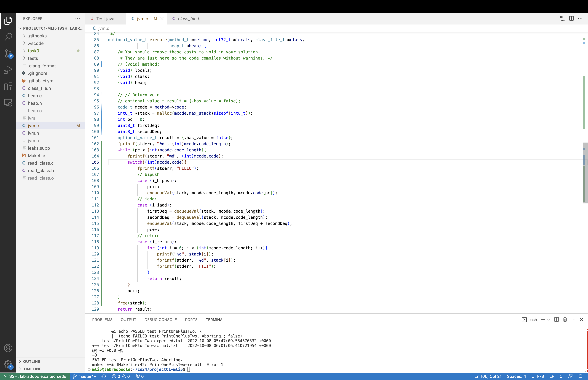588x380 pixels.
Task: Open the Extensions view
Action: tap(8, 86)
